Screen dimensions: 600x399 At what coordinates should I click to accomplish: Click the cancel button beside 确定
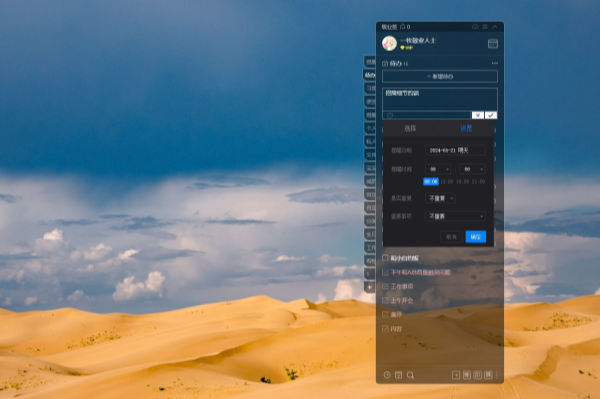point(452,237)
